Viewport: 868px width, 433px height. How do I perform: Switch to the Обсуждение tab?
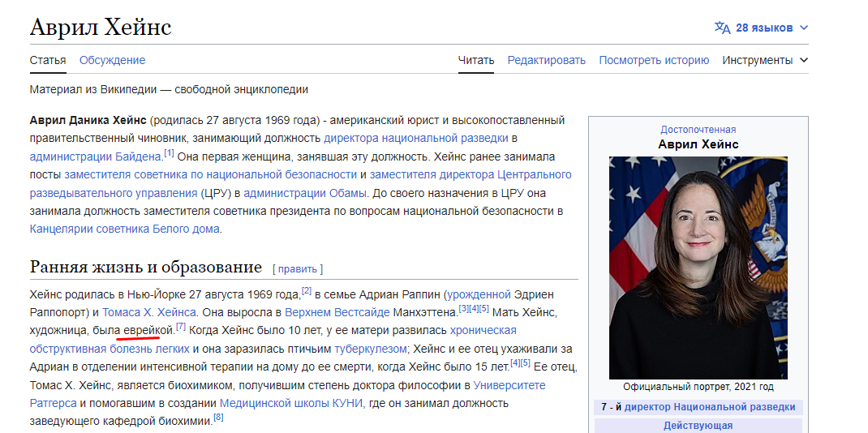[x=112, y=60]
